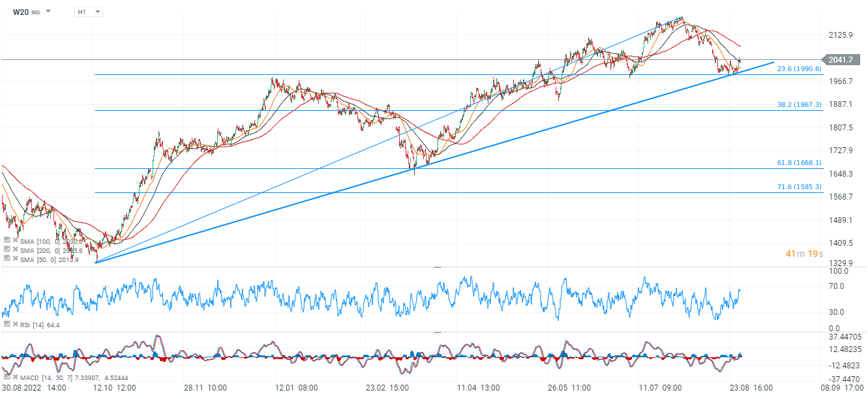The image size is (868, 399).
Task: Open settings icon for MACD indicator
Action: click(7, 378)
